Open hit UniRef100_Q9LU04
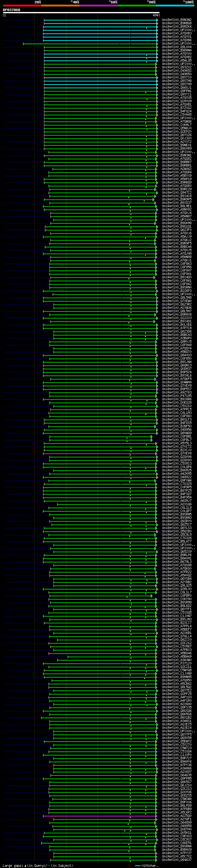The height and width of the screenshot is (868, 197). [x=177, y=47]
